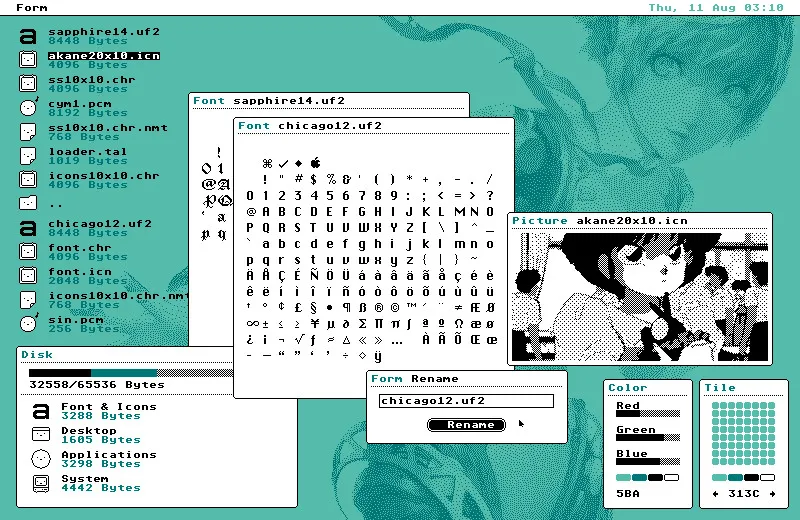Viewport: 800px width, 520px height.
Task: Click the Color window title
Action: pyautogui.click(x=628, y=387)
